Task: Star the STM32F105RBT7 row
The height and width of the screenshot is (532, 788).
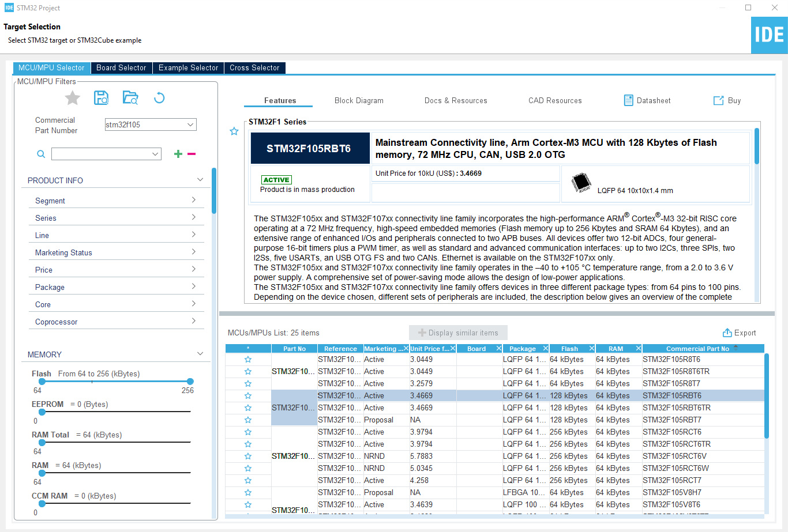Action: 248,420
